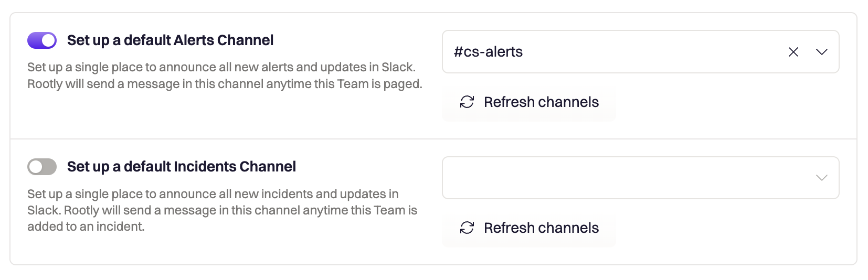Focus the empty incidents channel select field
This screenshot has height=280, width=868.
tap(641, 178)
